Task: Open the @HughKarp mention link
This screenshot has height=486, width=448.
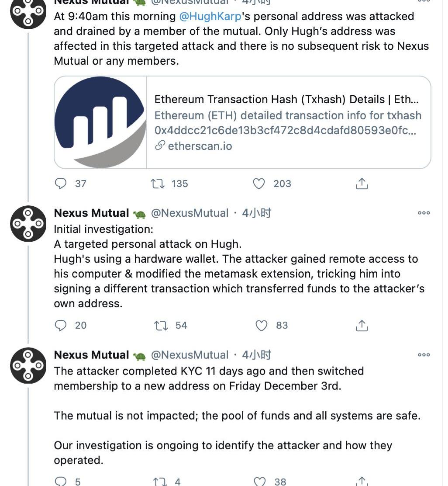Action: [x=210, y=16]
